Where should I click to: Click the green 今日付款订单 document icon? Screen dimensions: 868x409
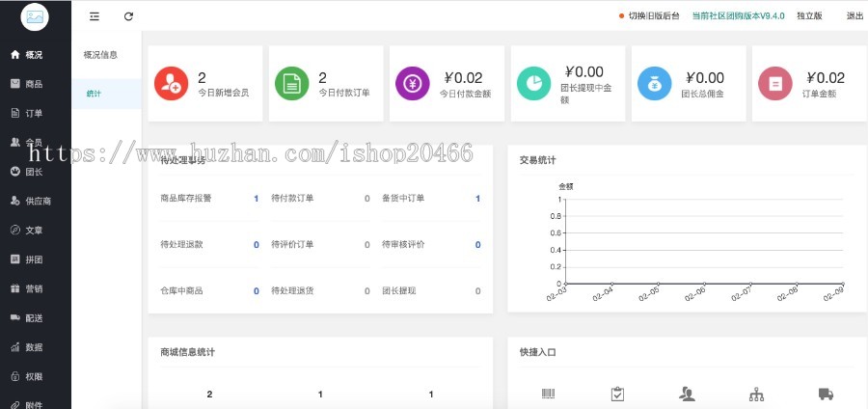pyautogui.click(x=291, y=84)
